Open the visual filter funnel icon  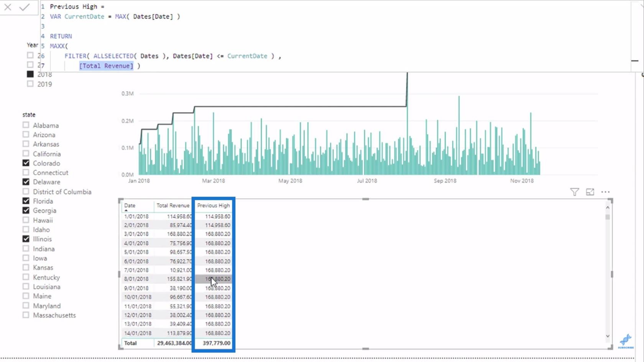(574, 192)
